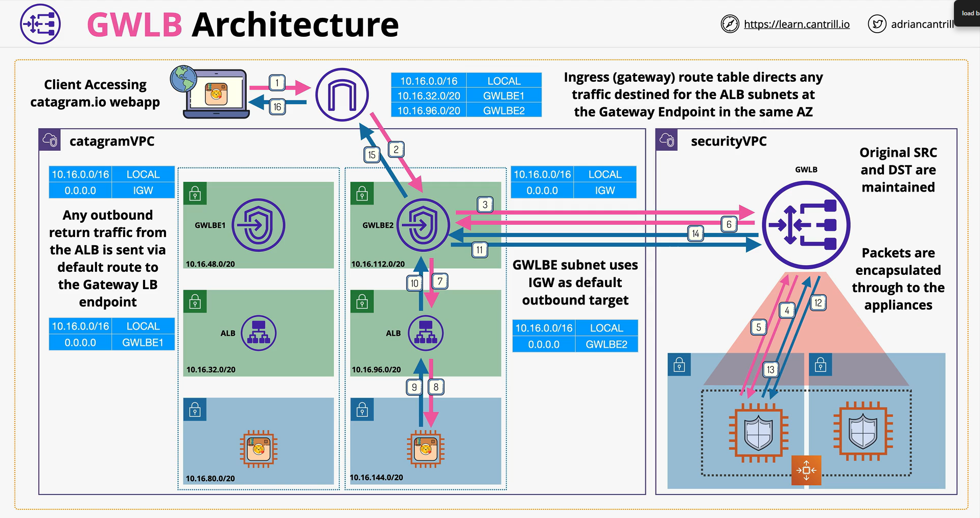980x518 pixels.
Task: Click the GWLBE1 text label
Action: 210,225
